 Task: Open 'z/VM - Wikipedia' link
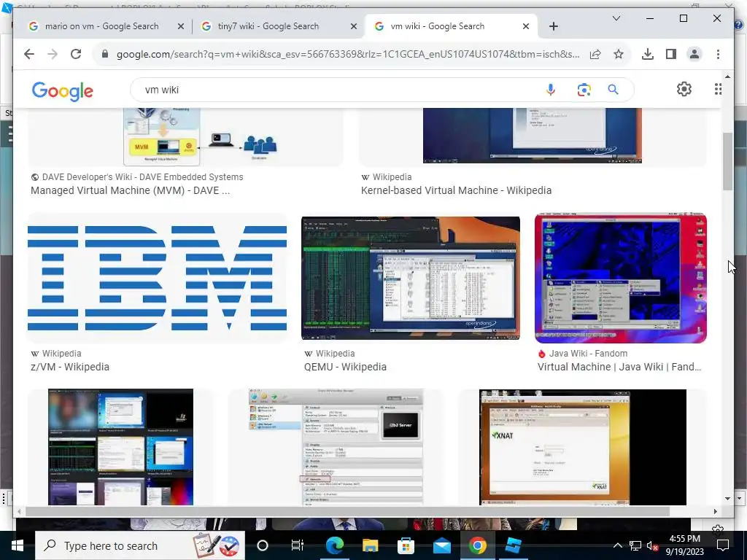tap(70, 367)
